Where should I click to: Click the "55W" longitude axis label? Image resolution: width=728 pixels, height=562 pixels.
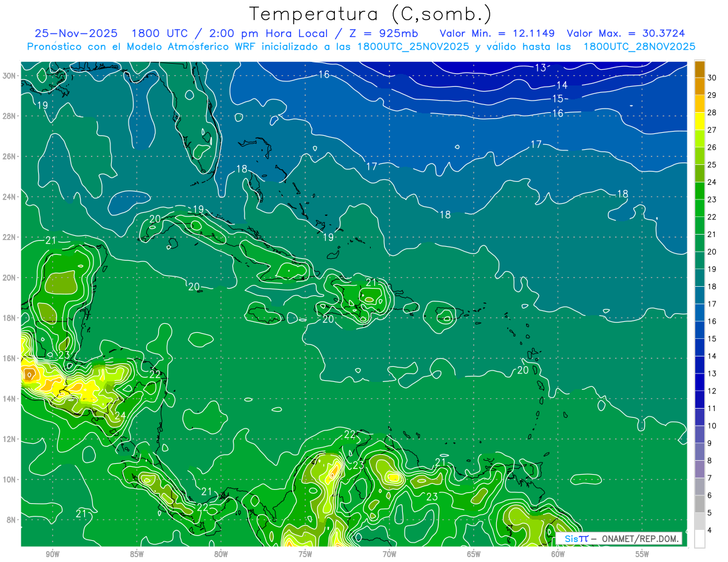(642, 554)
